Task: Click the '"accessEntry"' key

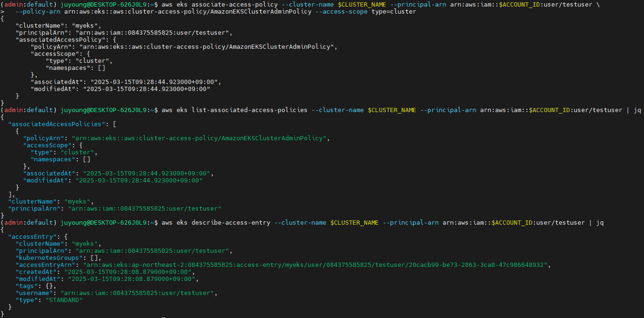Action: click(x=33, y=236)
